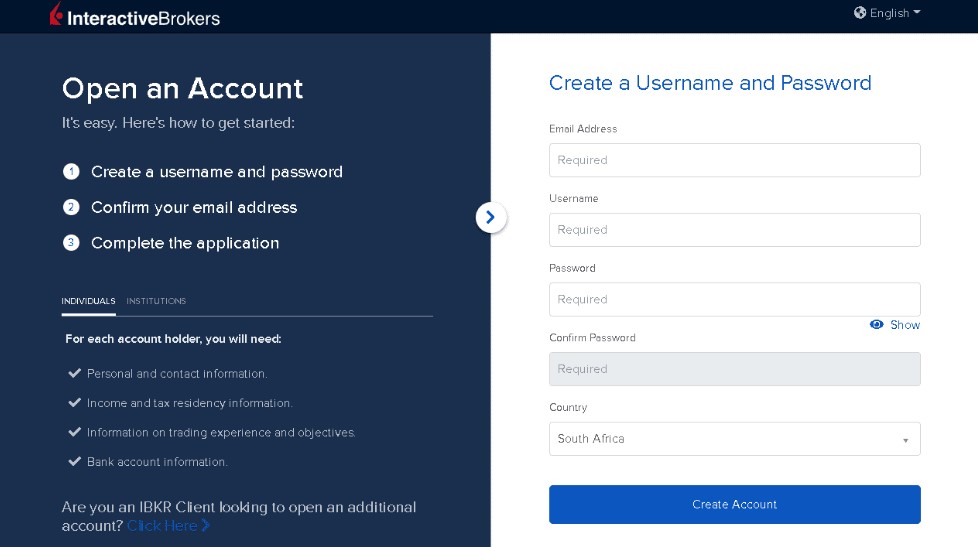Image resolution: width=978 pixels, height=547 pixels.
Task: Click the step 1 number badge
Action: click(71, 172)
